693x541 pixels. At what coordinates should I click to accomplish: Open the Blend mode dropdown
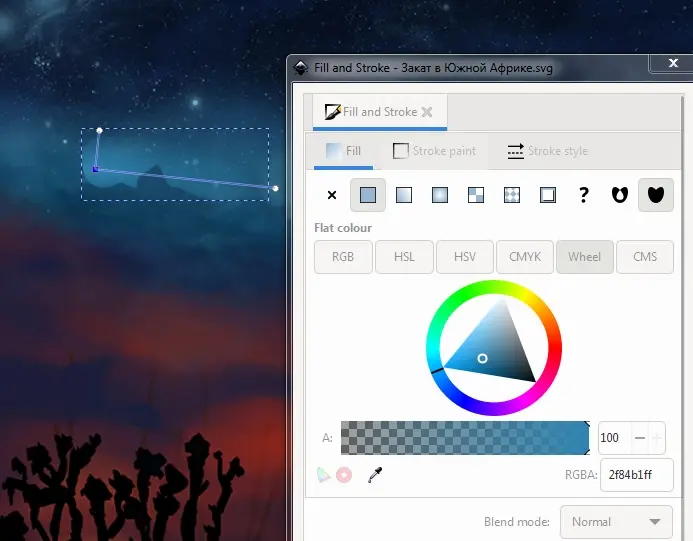pyautogui.click(x=616, y=522)
